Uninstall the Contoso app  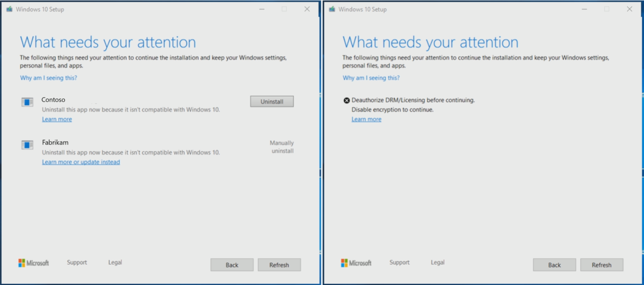[272, 101]
